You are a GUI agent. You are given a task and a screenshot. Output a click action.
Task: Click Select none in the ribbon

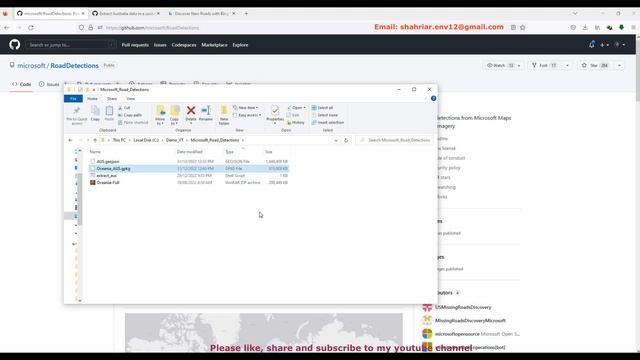pyautogui.click(x=325, y=115)
